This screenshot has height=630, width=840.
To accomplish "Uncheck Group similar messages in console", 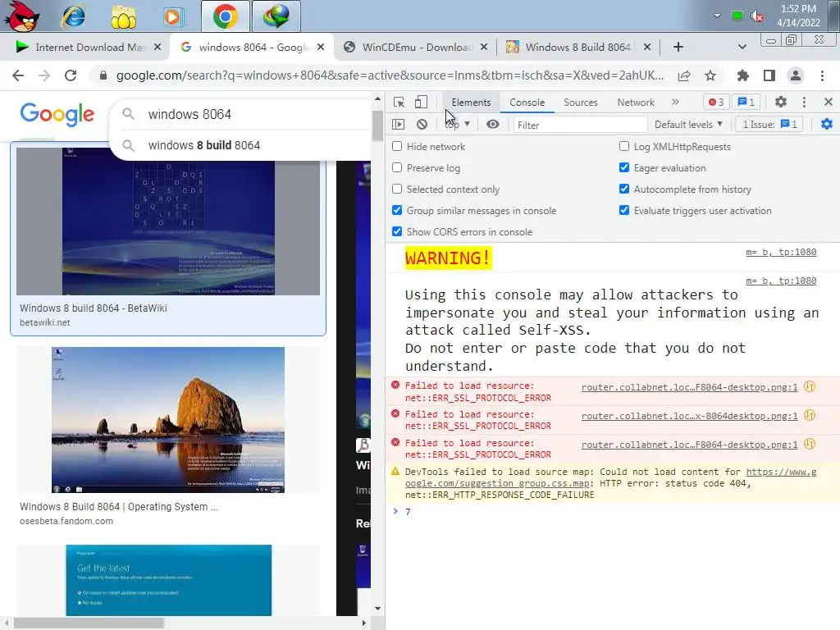I will [x=397, y=210].
